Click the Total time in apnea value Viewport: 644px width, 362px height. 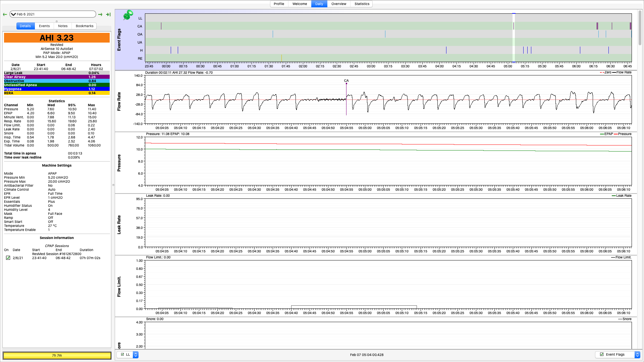(75, 153)
